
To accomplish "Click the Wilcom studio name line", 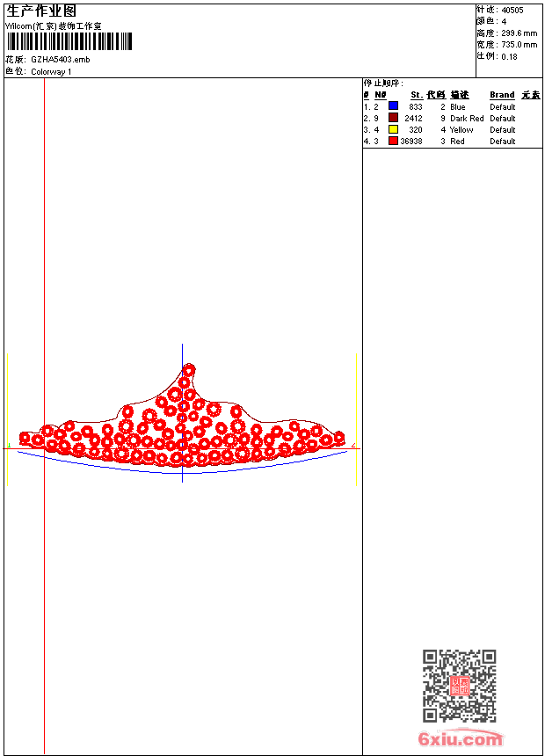I will [x=54, y=26].
